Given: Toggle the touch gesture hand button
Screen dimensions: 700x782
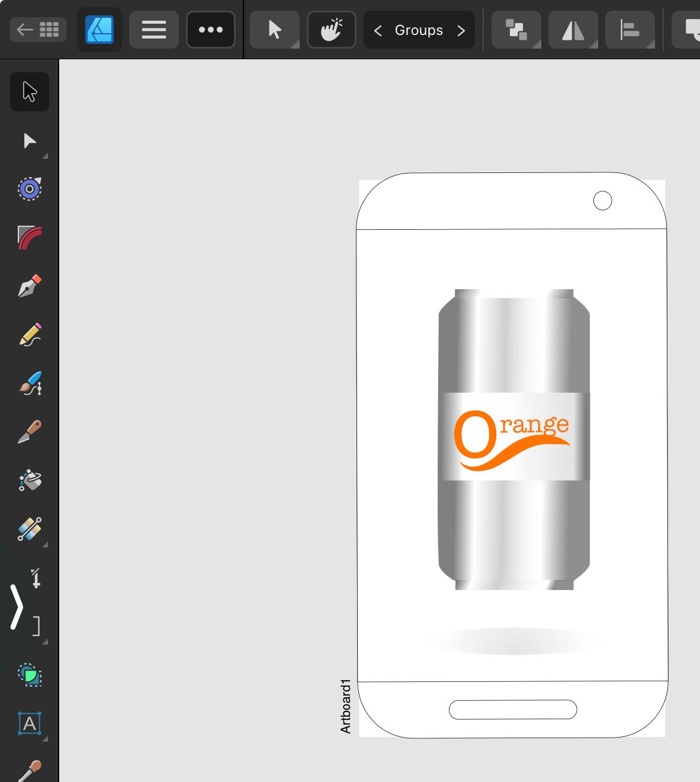Looking at the screenshot, I should [x=332, y=30].
